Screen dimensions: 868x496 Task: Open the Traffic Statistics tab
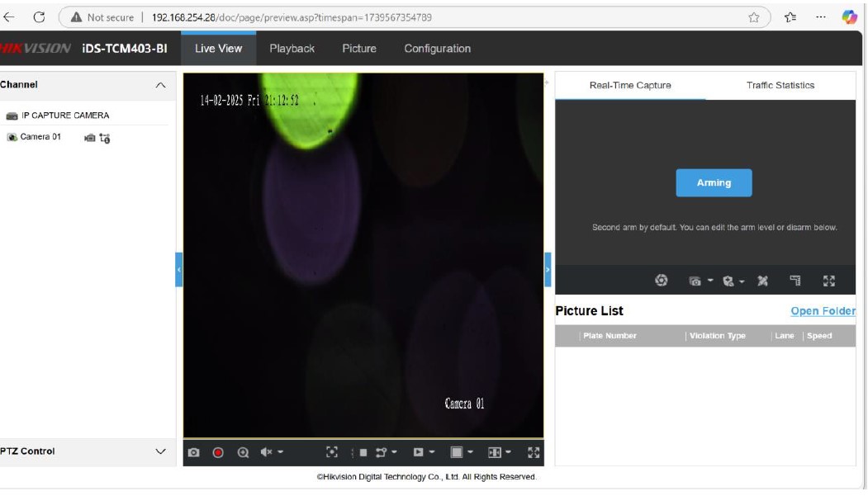(780, 85)
